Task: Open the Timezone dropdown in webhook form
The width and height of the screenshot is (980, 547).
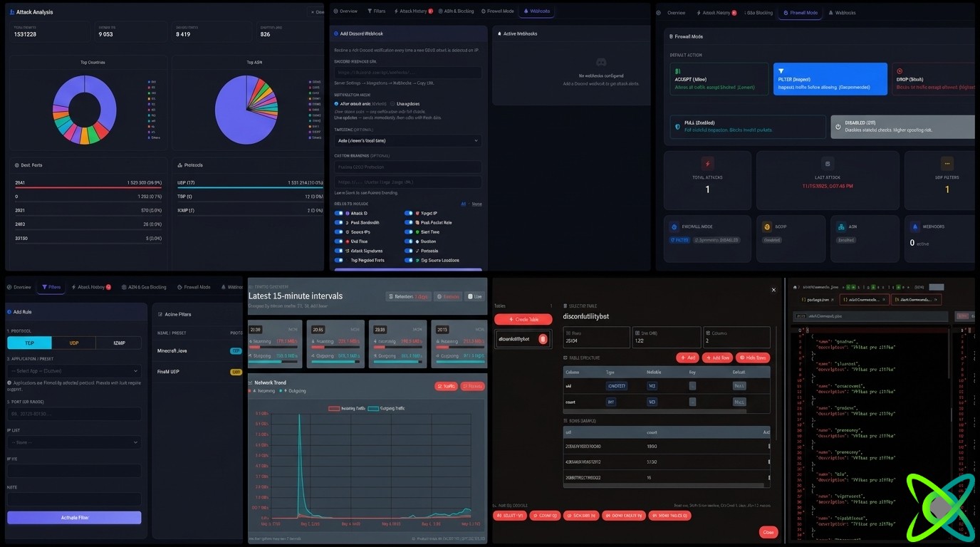Action: tap(408, 141)
